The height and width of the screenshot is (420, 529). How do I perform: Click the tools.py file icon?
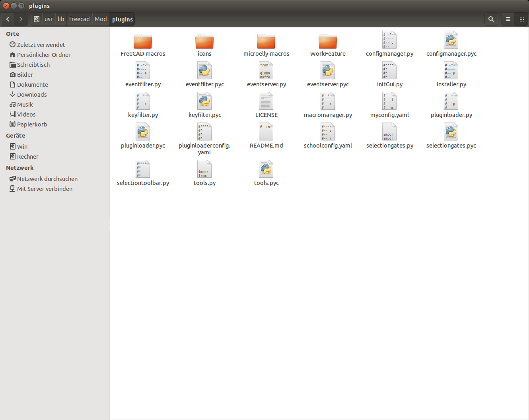point(204,169)
